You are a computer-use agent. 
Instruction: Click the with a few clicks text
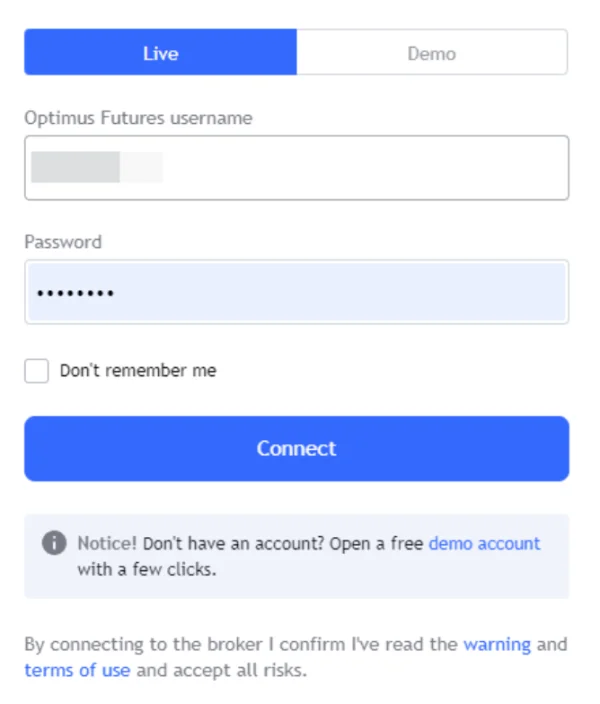point(147,570)
